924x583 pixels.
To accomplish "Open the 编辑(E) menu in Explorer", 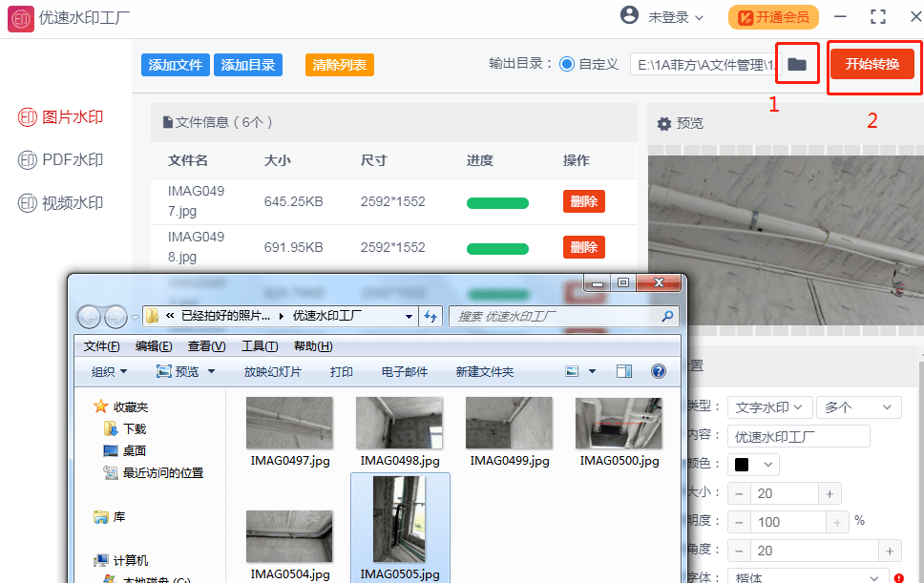I will tap(154, 346).
